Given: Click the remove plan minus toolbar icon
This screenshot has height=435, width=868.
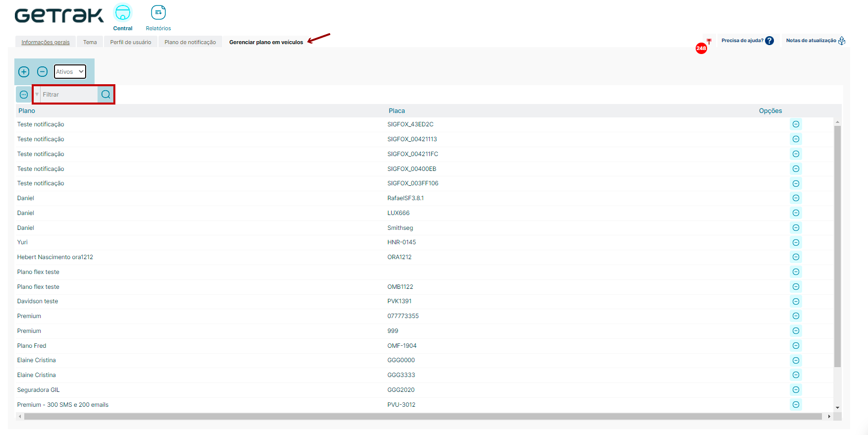Looking at the screenshot, I should click(43, 72).
